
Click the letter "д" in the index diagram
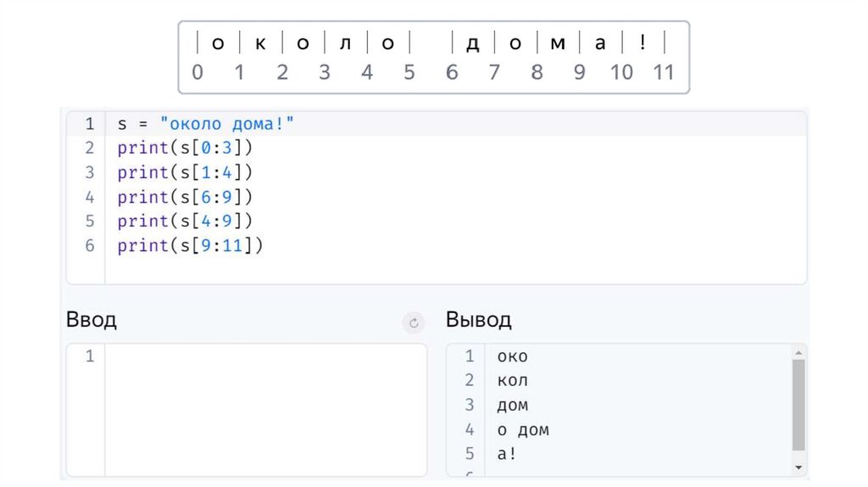coord(473,43)
